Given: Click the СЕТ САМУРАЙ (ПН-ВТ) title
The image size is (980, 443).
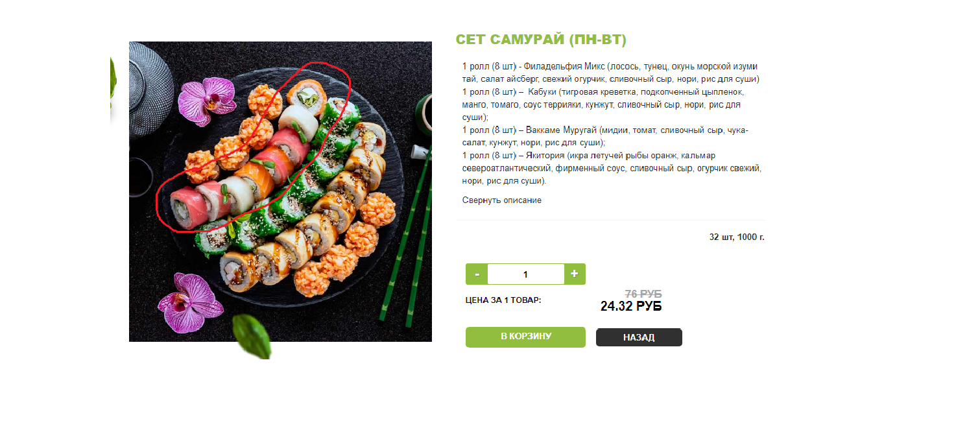Looking at the screenshot, I should [x=541, y=40].
